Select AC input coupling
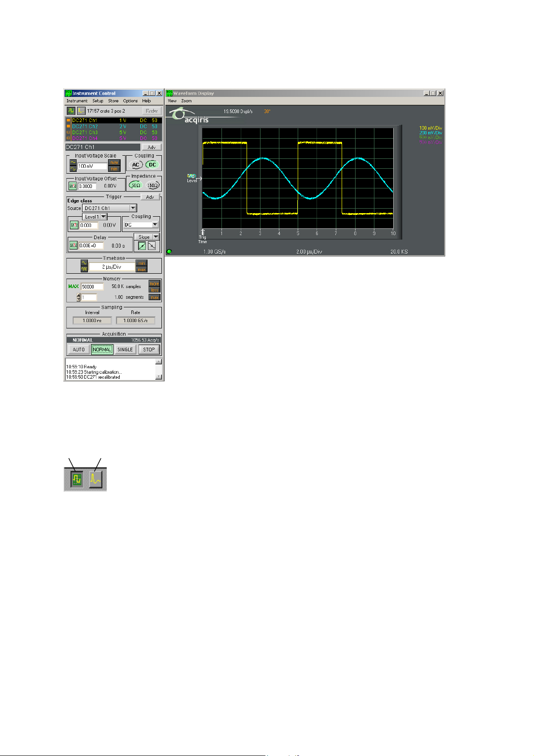Image resolution: width=534 pixels, height=756 pixels. point(136,165)
